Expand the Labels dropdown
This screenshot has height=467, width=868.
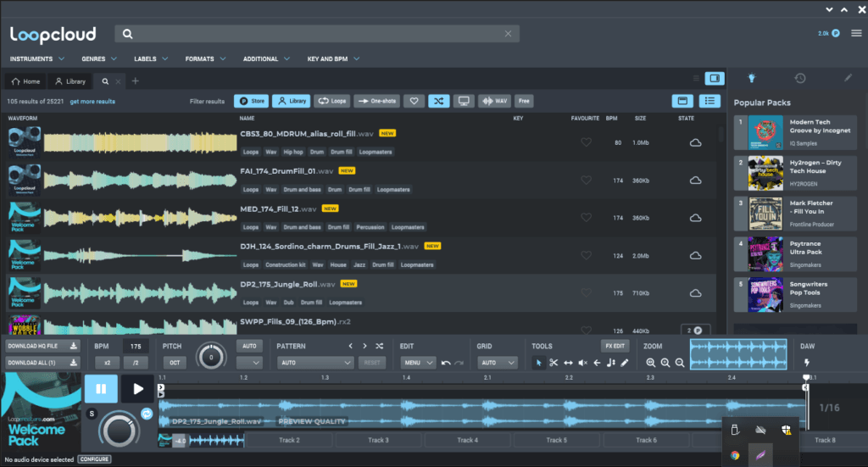point(151,58)
